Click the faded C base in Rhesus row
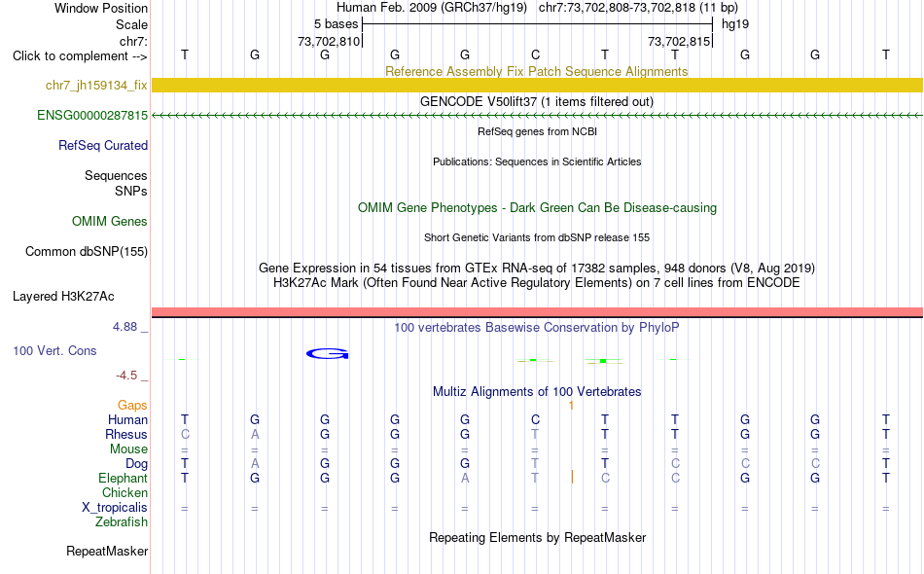 185,434
